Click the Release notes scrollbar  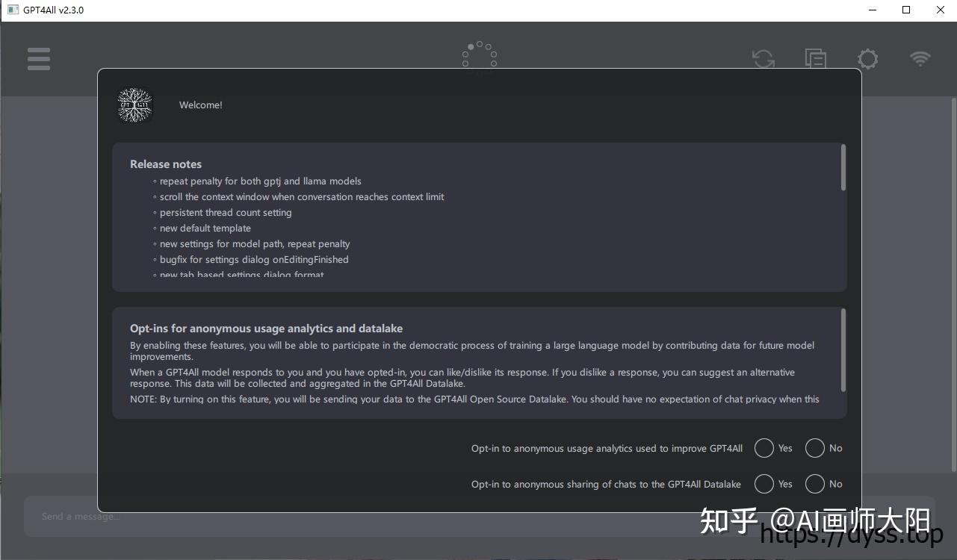pos(843,168)
